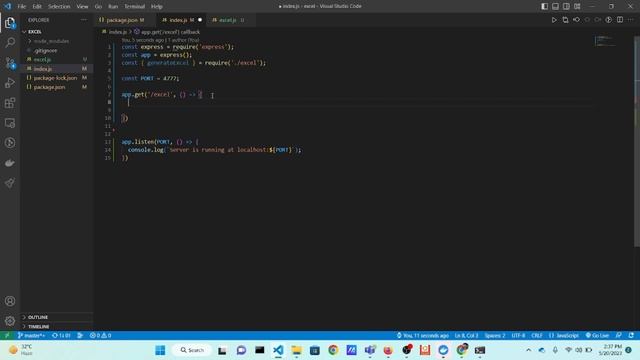Split the editor to the right
Image resolution: width=640 pixels, height=360 pixels.
click(x=620, y=20)
